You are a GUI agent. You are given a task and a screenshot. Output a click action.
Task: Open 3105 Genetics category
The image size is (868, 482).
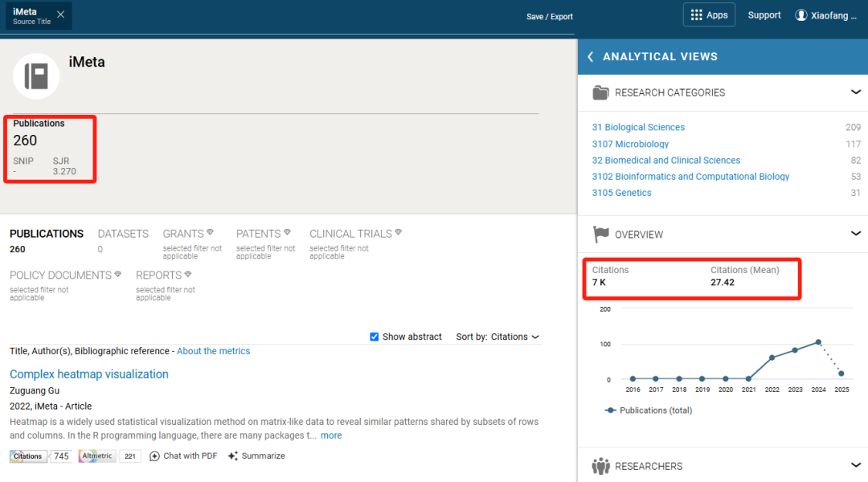[x=621, y=193]
